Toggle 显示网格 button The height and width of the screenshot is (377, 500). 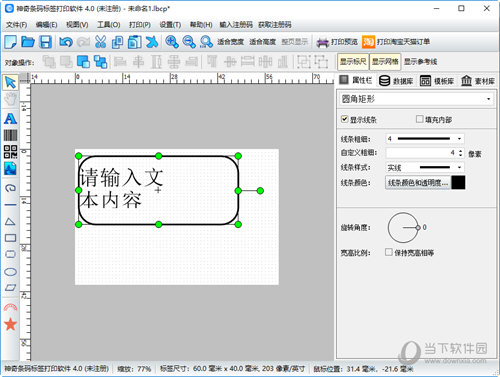pos(385,62)
